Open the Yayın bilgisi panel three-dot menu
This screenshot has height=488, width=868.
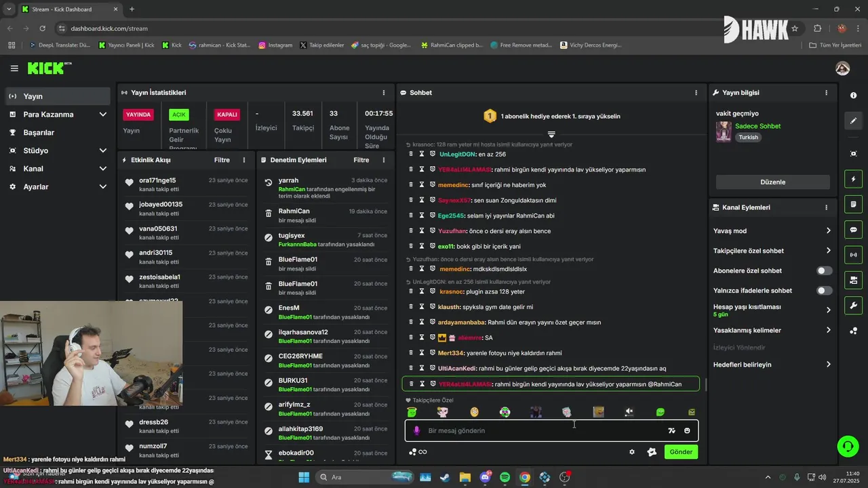pos(826,92)
